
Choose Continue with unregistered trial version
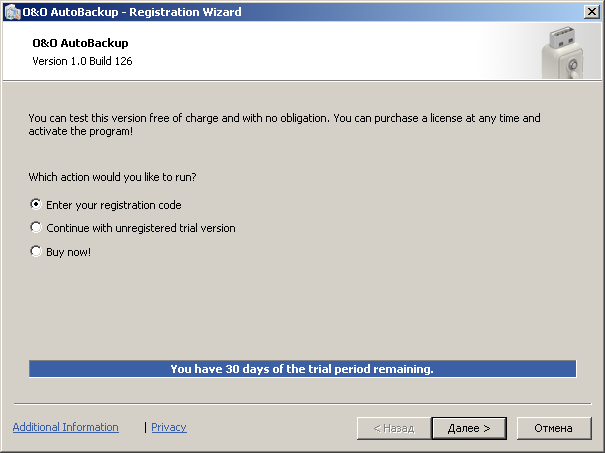point(36,228)
